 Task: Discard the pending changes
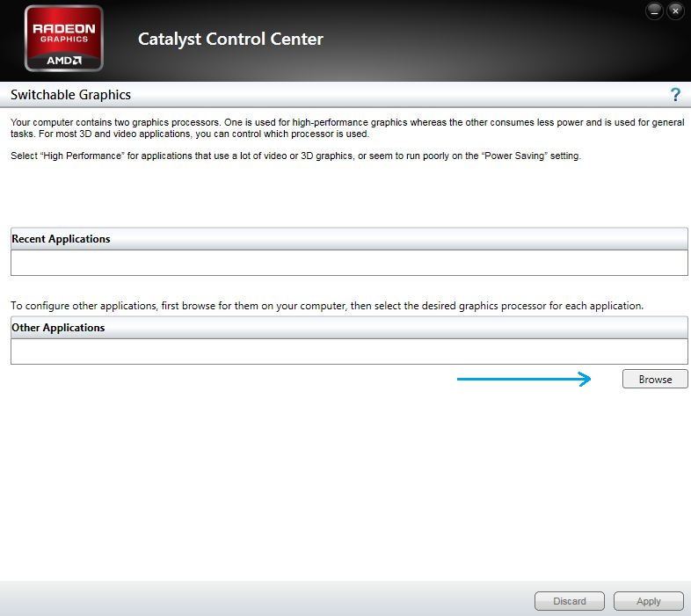coord(570,601)
